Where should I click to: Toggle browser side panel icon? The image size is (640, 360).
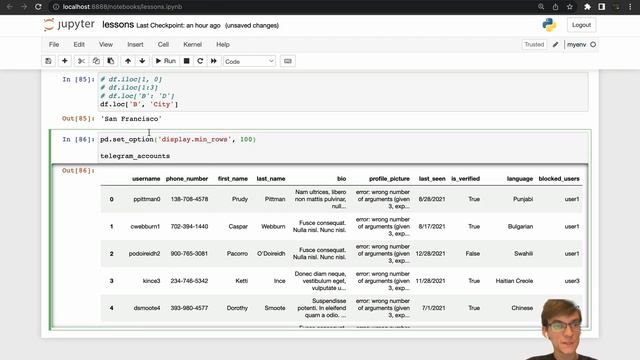(x=602, y=7)
